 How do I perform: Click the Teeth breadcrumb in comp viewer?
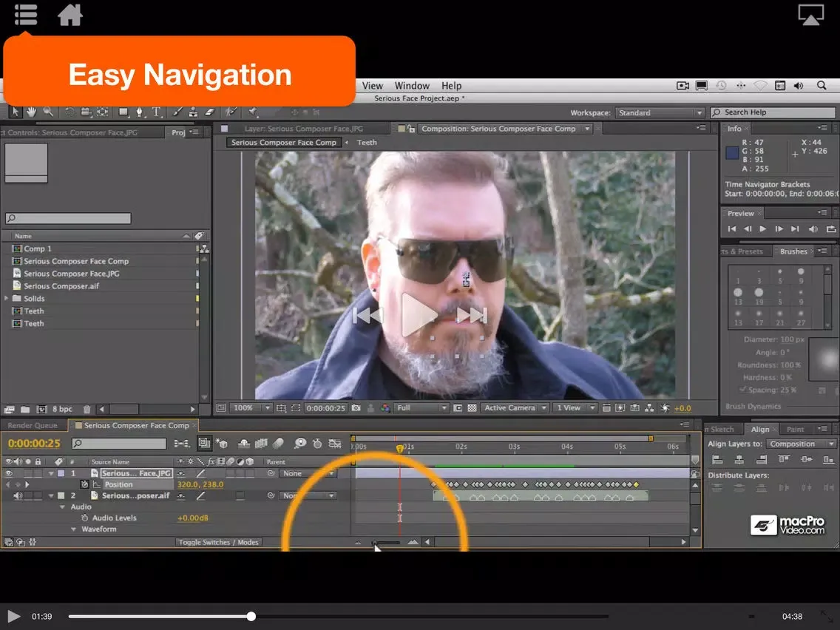(x=367, y=143)
